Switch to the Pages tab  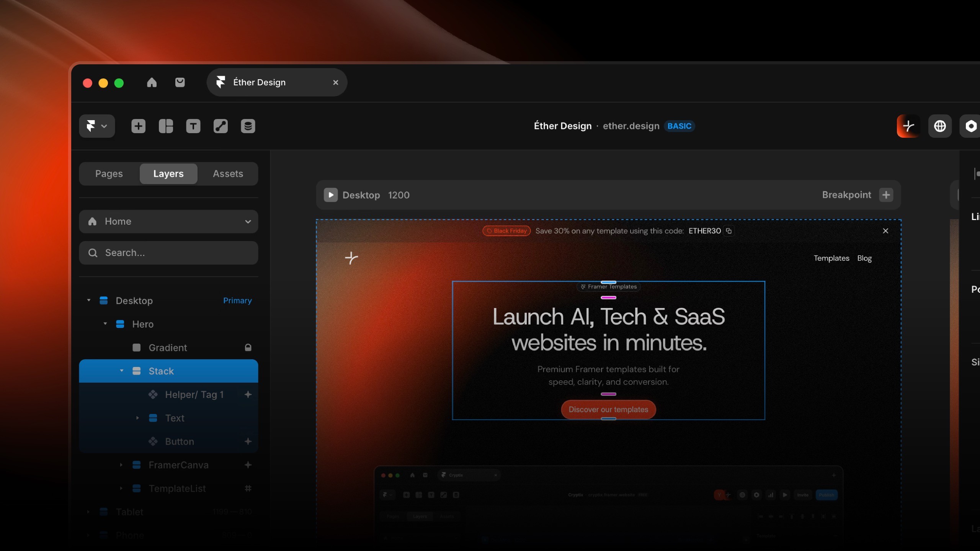(109, 174)
